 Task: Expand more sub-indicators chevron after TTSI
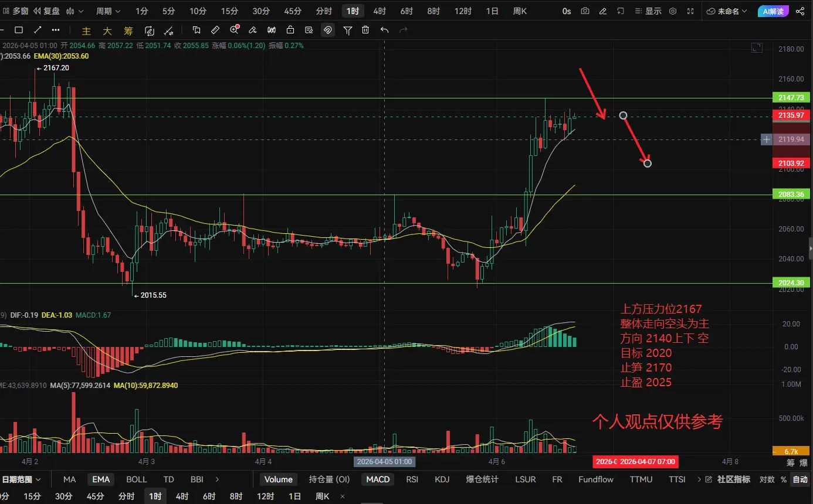(x=699, y=479)
